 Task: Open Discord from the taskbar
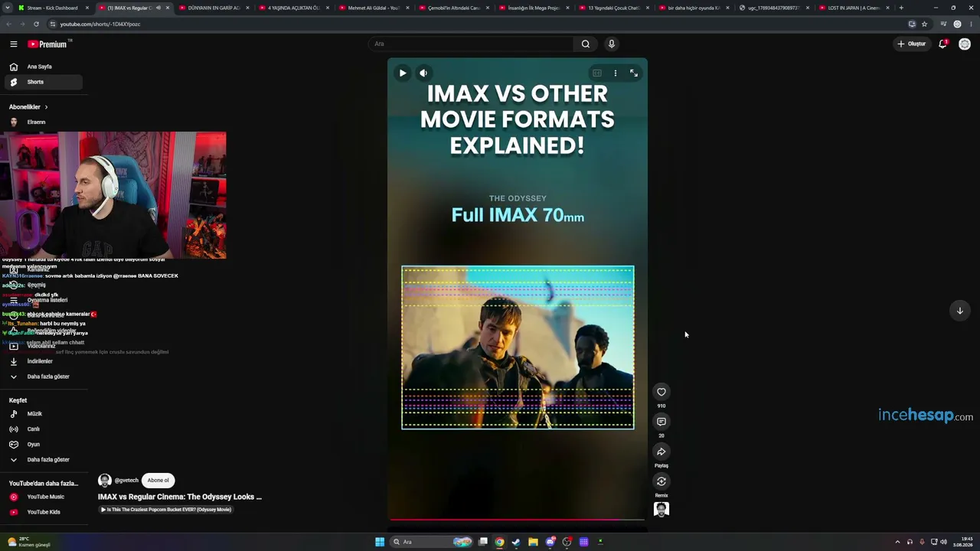click(550, 542)
